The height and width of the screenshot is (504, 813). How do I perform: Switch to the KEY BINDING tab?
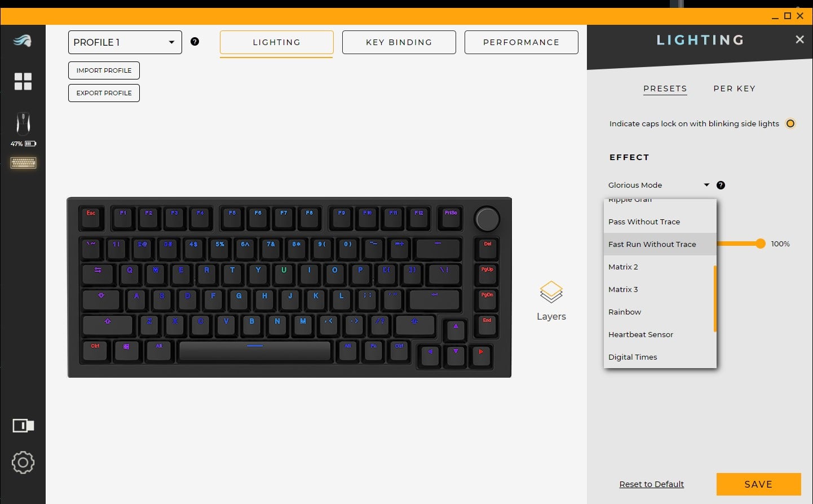coord(399,42)
